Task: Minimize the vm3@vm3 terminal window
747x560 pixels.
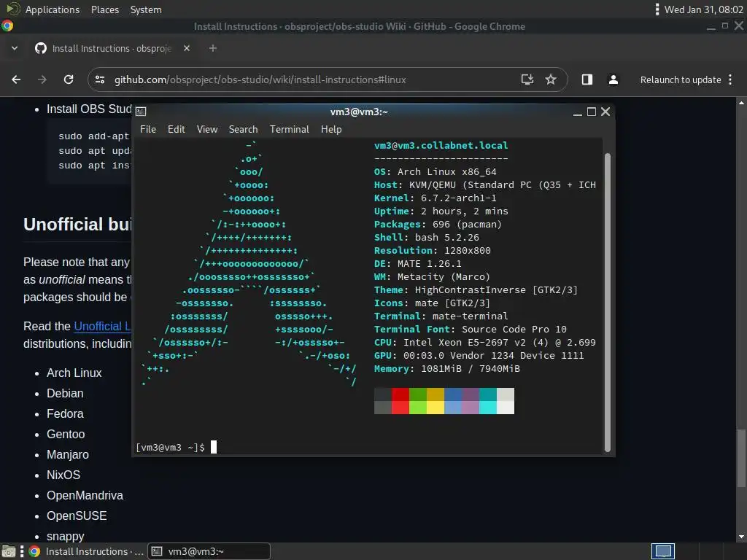Action: 578,112
